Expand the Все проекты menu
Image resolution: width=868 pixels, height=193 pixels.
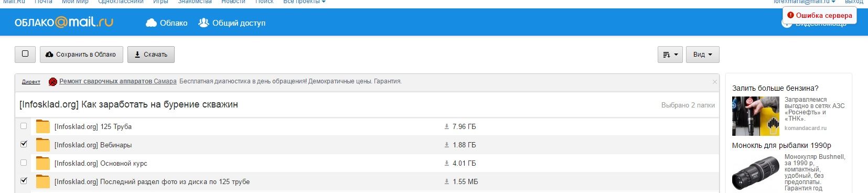coord(304,2)
